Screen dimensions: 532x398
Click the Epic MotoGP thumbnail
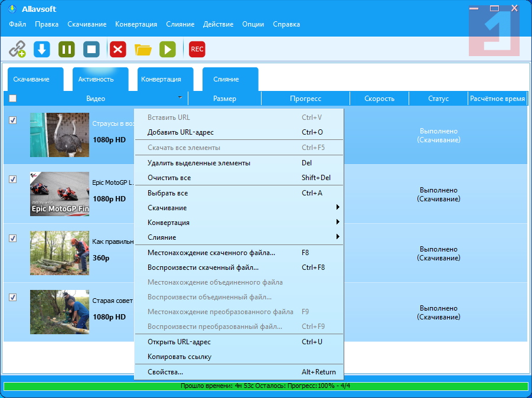60,194
